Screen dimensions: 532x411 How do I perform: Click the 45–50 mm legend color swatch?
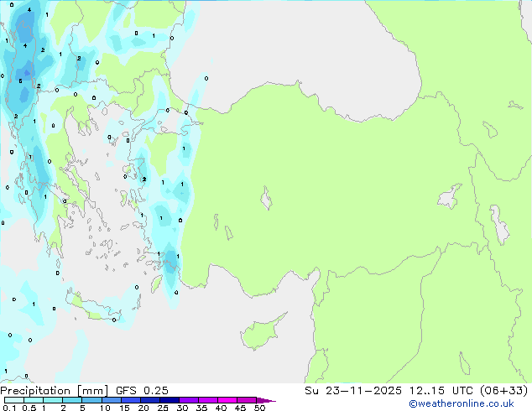[x=247, y=400]
